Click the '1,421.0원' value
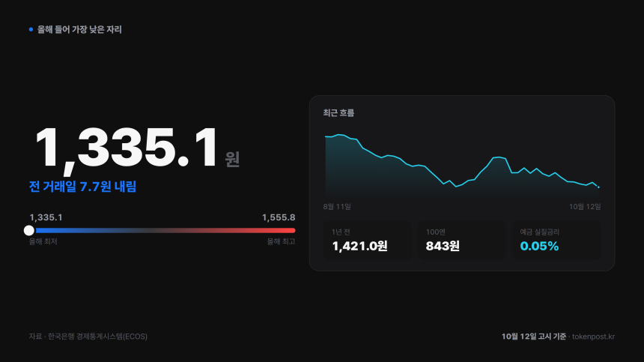The image size is (644, 362). click(x=359, y=246)
